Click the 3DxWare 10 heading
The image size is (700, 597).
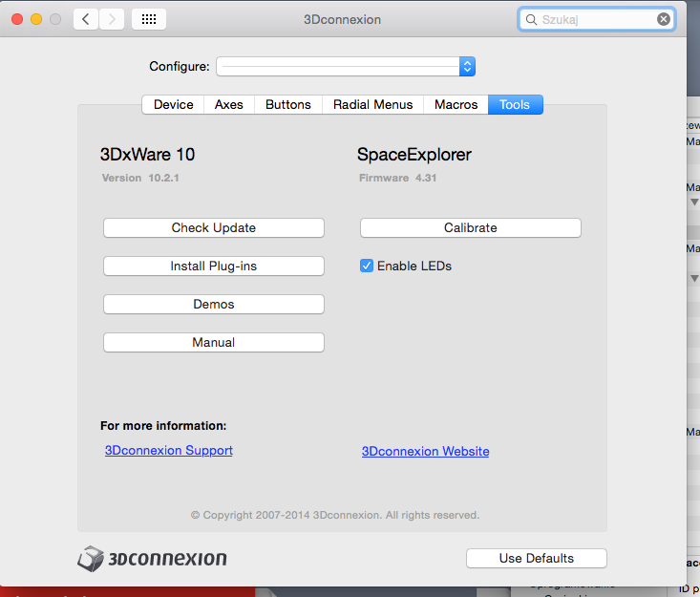pyautogui.click(x=147, y=155)
